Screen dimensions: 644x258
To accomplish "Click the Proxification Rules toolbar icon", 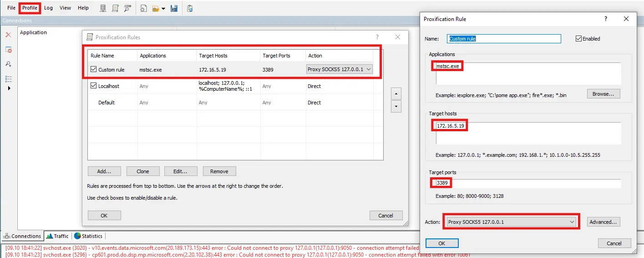I will tap(115, 8).
